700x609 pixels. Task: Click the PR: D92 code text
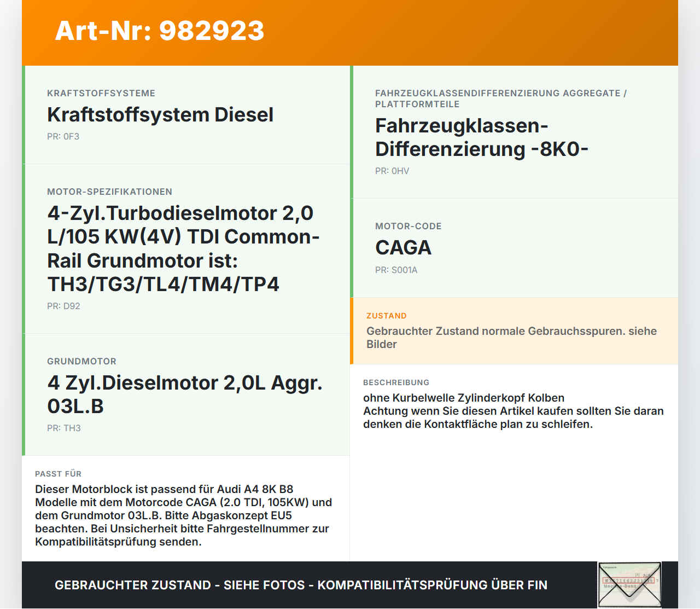click(63, 306)
